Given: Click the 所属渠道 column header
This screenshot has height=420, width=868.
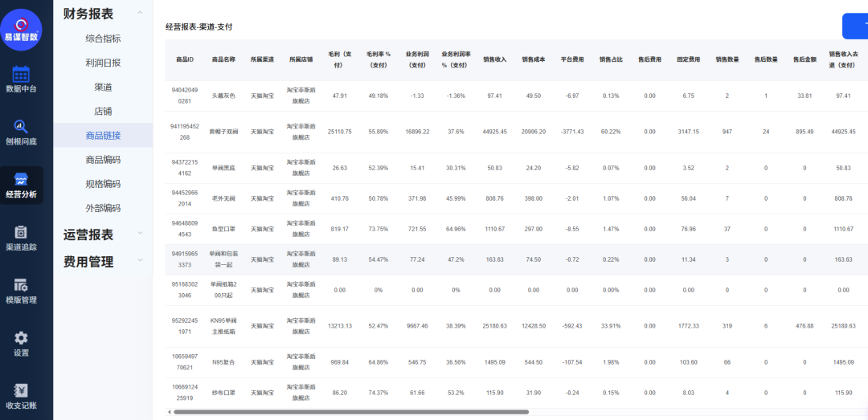Looking at the screenshot, I should coord(262,59).
